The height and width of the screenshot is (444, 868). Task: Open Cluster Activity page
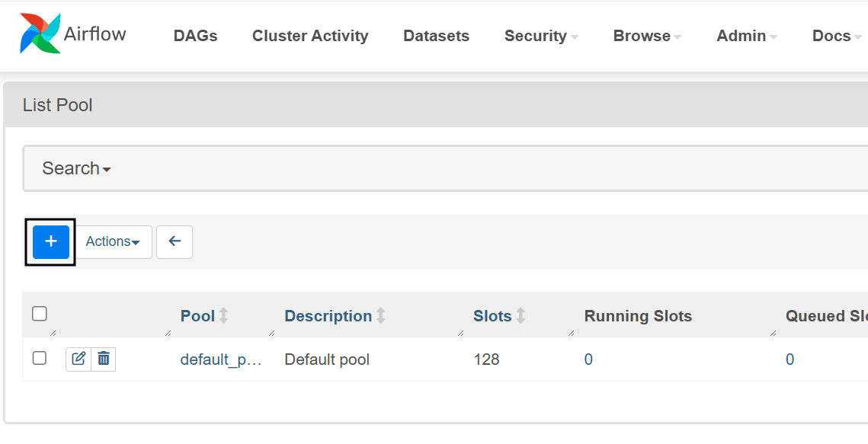310,36
